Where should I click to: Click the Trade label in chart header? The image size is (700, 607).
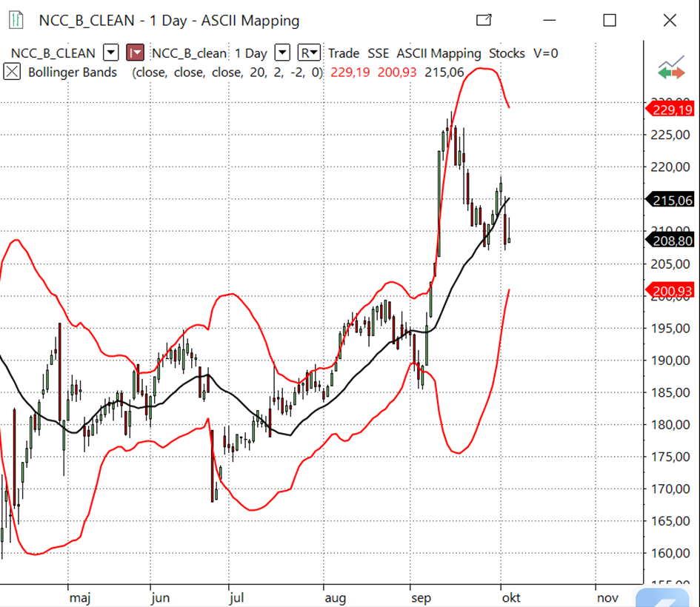(x=343, y=53)
